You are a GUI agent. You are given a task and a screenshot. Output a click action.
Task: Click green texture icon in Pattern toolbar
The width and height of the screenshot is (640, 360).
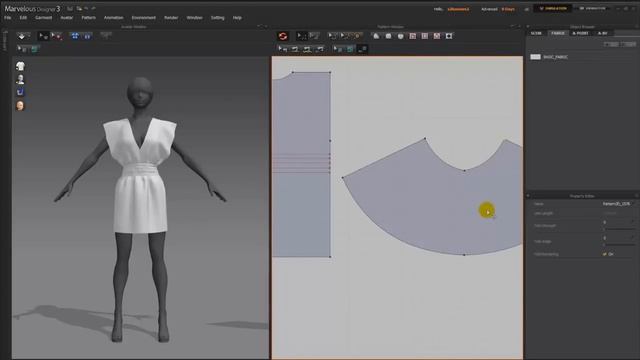tap(350, 49)
